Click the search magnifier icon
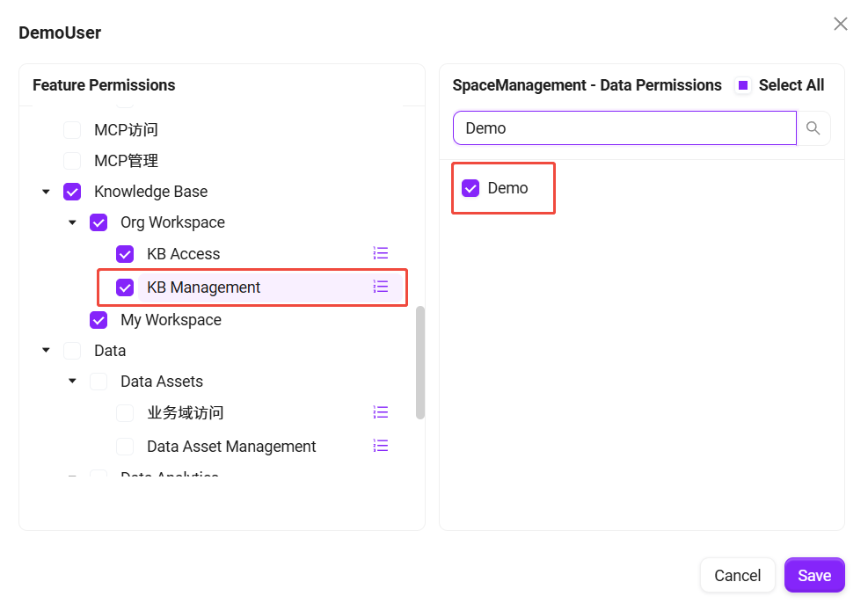The width and height of the screenshot is (868, 611). pyautogui.click(x=813, y=128)
